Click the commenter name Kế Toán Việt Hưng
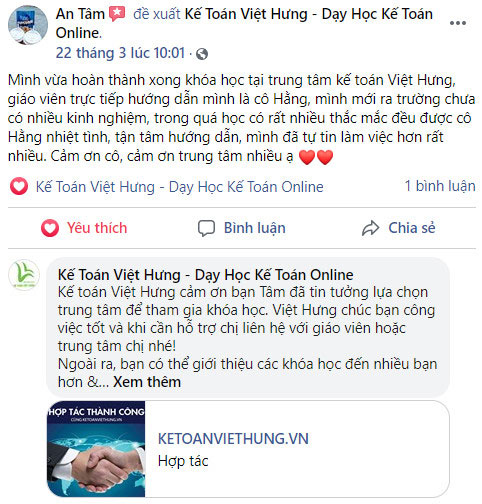The image size is (482, 504). (x=205, y=275)
